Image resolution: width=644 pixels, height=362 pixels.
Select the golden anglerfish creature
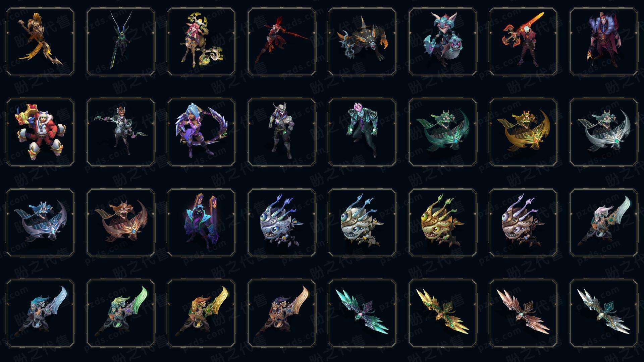coord(443,223)
